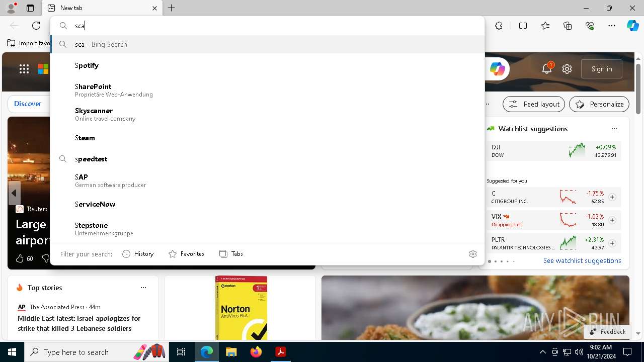Open the Middle East latest headline
644x362 pixels.
click(79, 323)
